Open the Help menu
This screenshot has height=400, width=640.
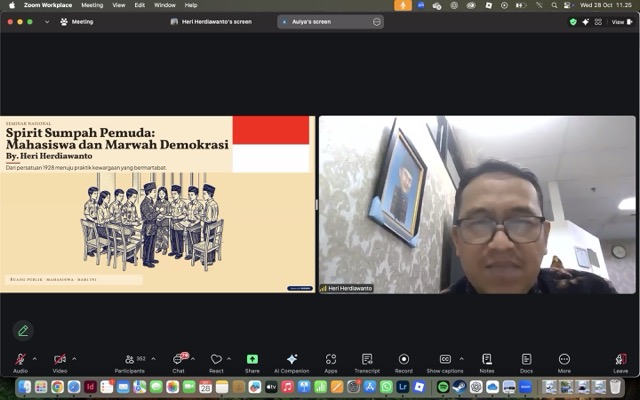click(191, 5)
